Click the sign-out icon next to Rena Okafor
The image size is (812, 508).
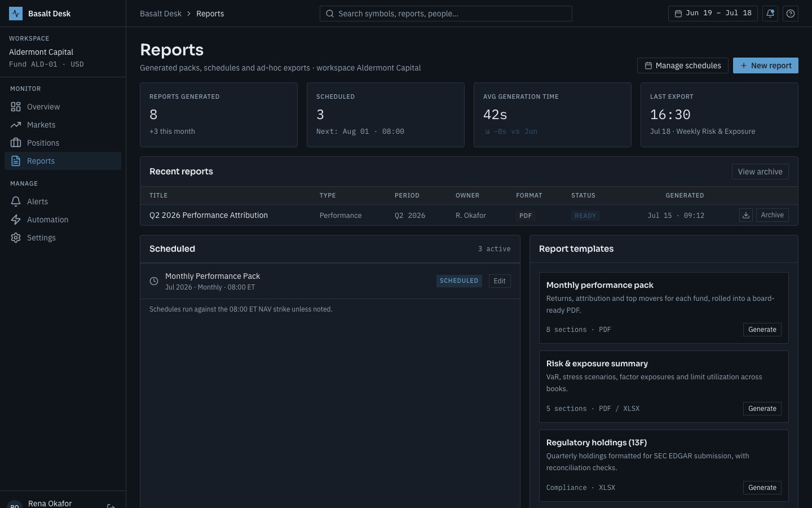111,506
